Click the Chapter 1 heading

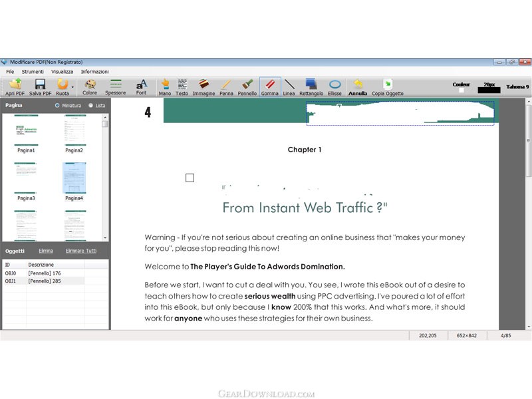[x=305, y=150]
